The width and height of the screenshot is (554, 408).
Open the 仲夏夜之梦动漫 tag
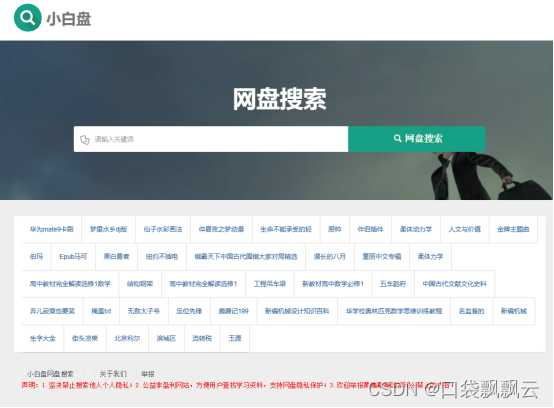222,229
